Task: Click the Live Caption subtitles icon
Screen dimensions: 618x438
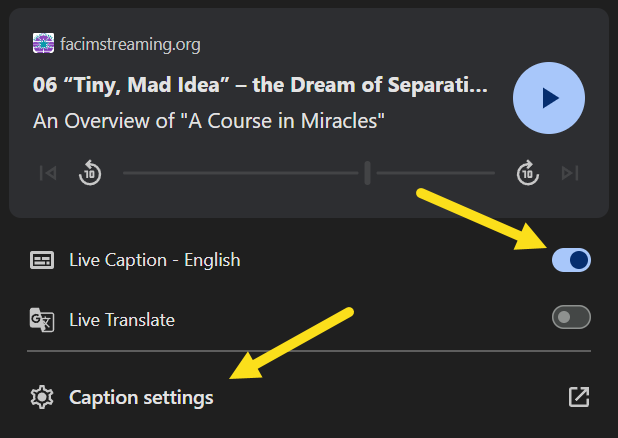Action: point(42,260)
